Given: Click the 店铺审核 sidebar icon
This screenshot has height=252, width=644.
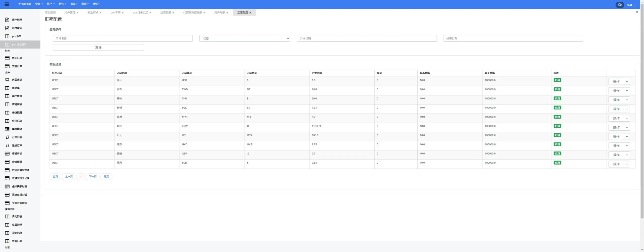Looking at the screenshot, I should 7,154.
